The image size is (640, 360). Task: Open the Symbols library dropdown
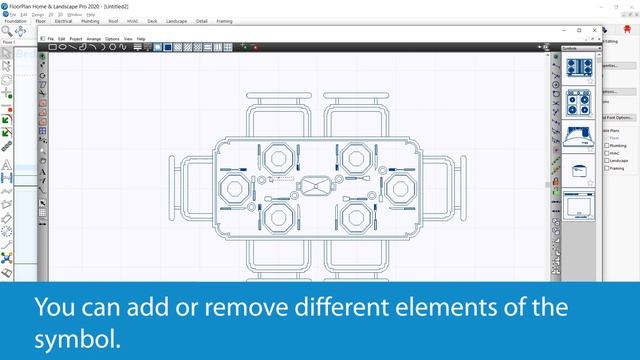pyautogui.click(x=581, y=49)
